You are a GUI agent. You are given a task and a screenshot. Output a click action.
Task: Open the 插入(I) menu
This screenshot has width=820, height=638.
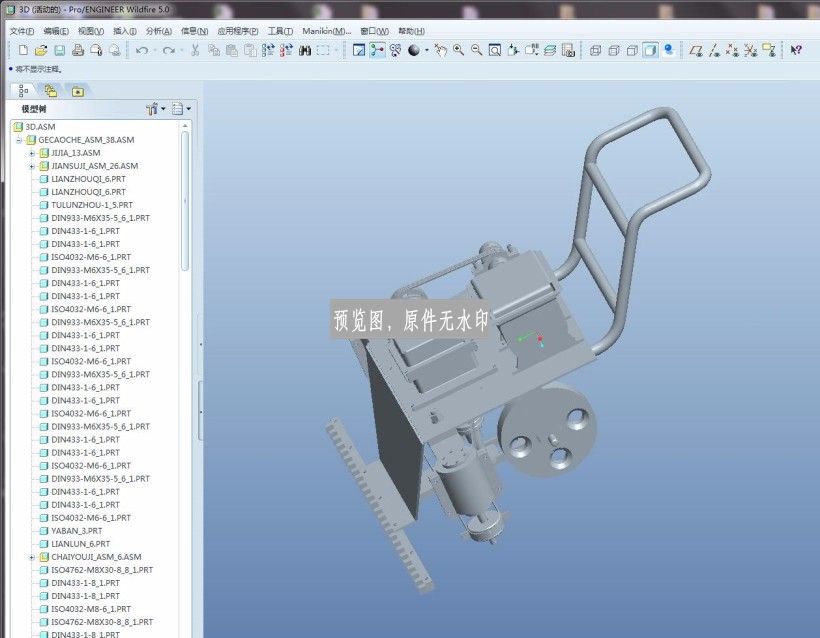(124, 31)
